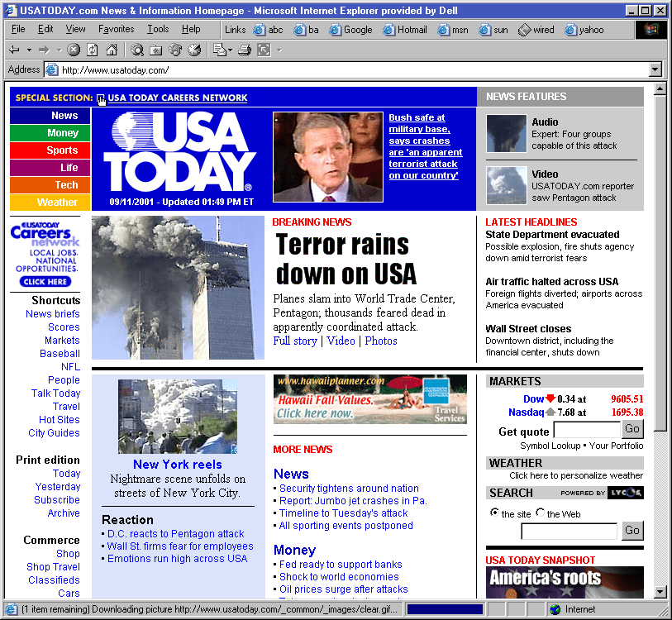Open the Full story link
The height and width of the screenshot is (620, 672).
pos(295,341)
